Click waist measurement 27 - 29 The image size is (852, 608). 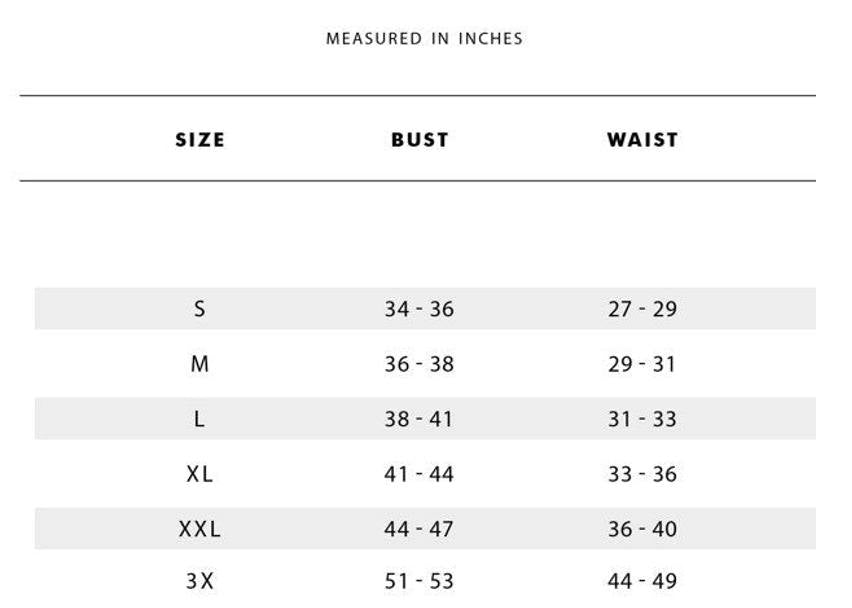pos(642,309)
